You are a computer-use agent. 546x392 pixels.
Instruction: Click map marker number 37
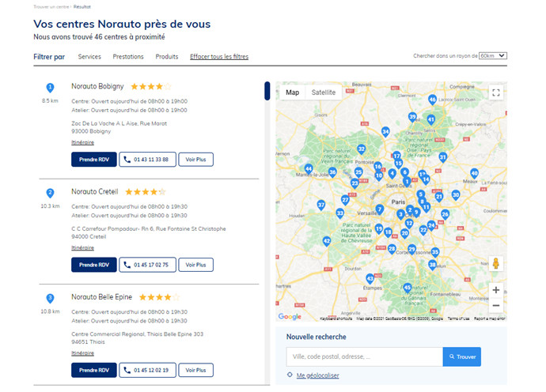click(321, 205)
